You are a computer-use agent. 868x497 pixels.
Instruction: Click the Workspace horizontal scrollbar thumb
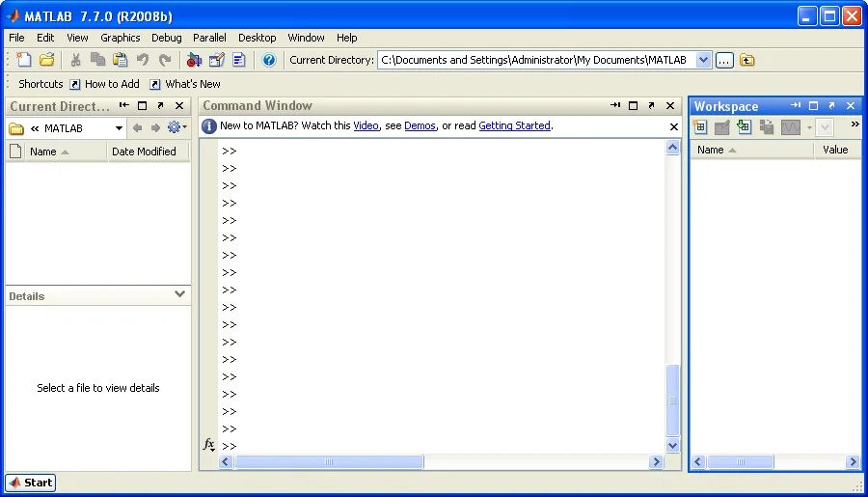pyautogui.click(x=740, y=461)
